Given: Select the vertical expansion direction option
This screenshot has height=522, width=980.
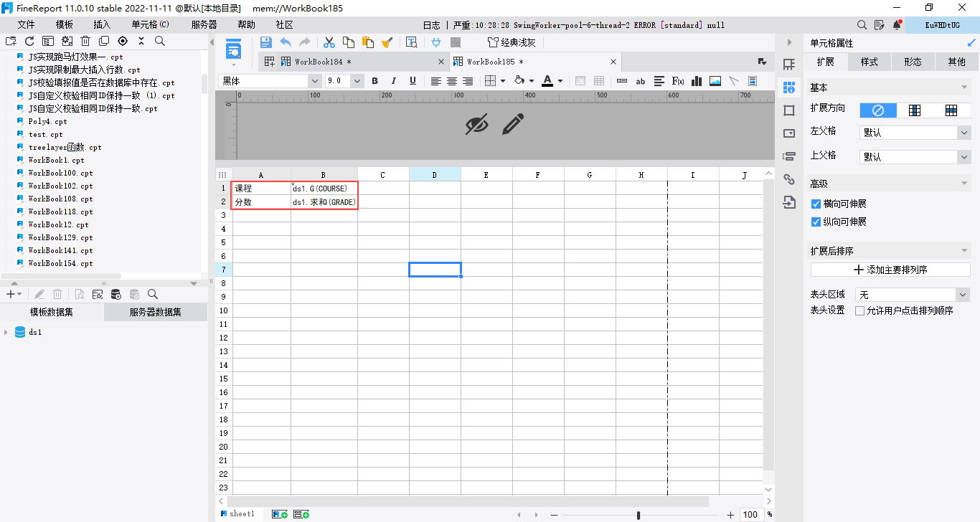Looking at the screenshot, I should (915, 110).
